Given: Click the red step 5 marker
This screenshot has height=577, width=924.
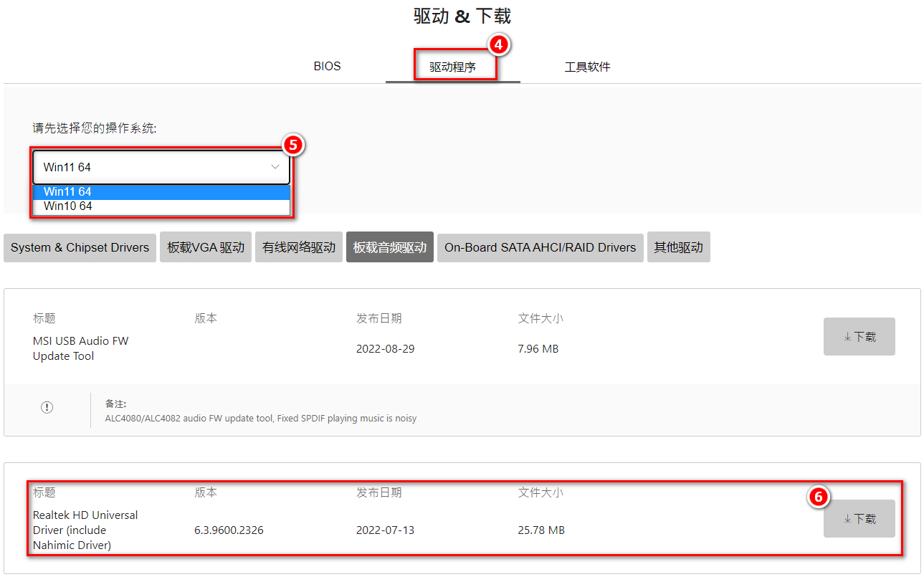Looking at the screenshot, I should pos(292,145).
